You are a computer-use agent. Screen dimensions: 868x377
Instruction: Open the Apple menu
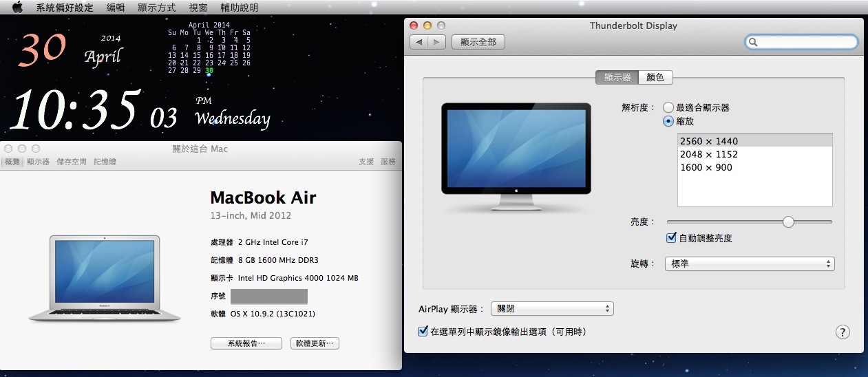coord(18,8)
